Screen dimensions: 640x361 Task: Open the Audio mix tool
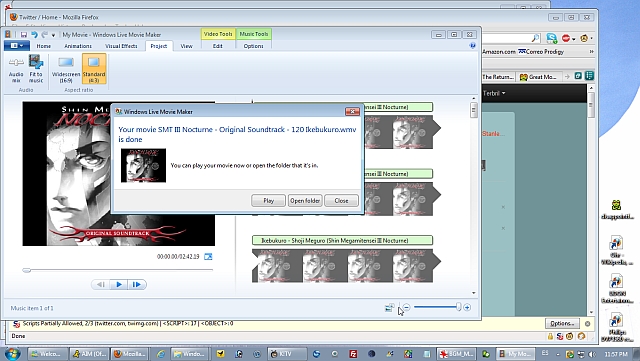click(16, 69)
